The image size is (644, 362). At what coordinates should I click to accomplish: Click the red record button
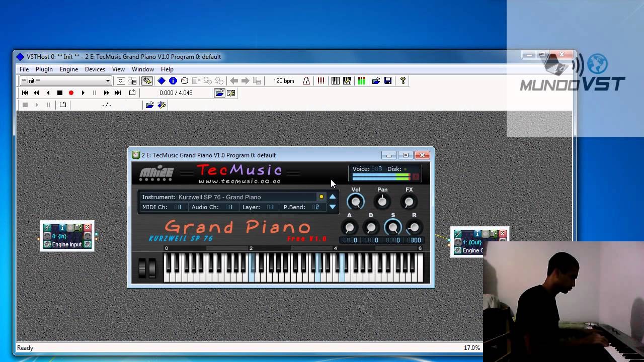point(71,93)
